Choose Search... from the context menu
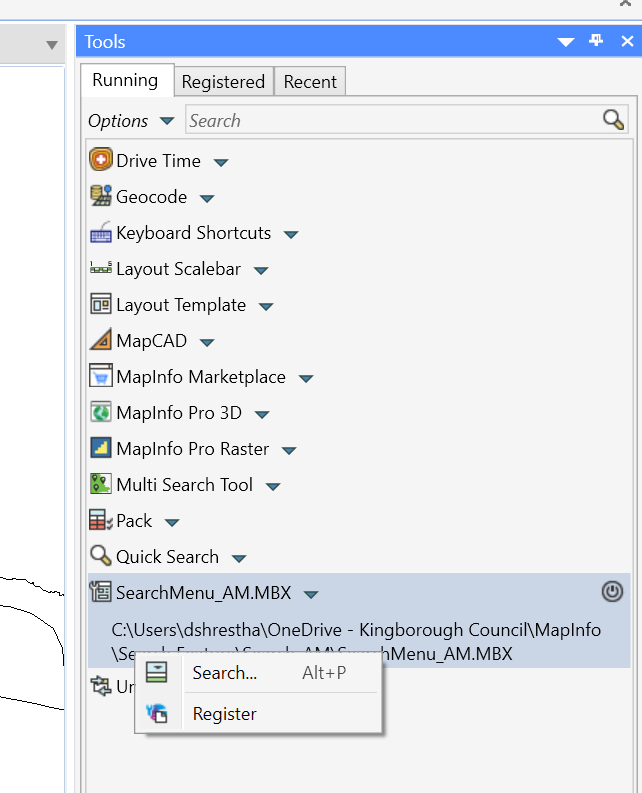 [258, 673]
